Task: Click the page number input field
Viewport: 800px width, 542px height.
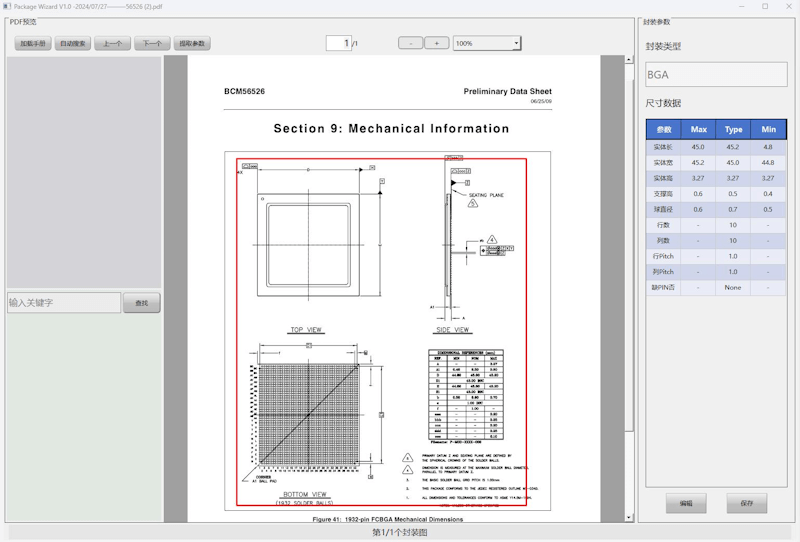Action: coord(338,43)
